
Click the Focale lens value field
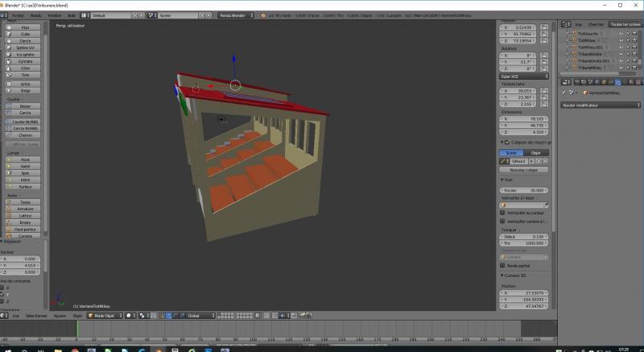[523, 190]
